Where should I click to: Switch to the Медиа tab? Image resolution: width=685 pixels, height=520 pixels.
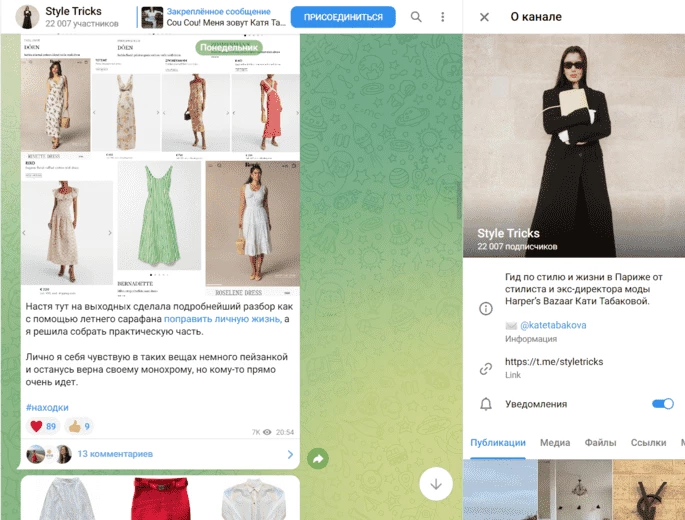tap(555, 443)
